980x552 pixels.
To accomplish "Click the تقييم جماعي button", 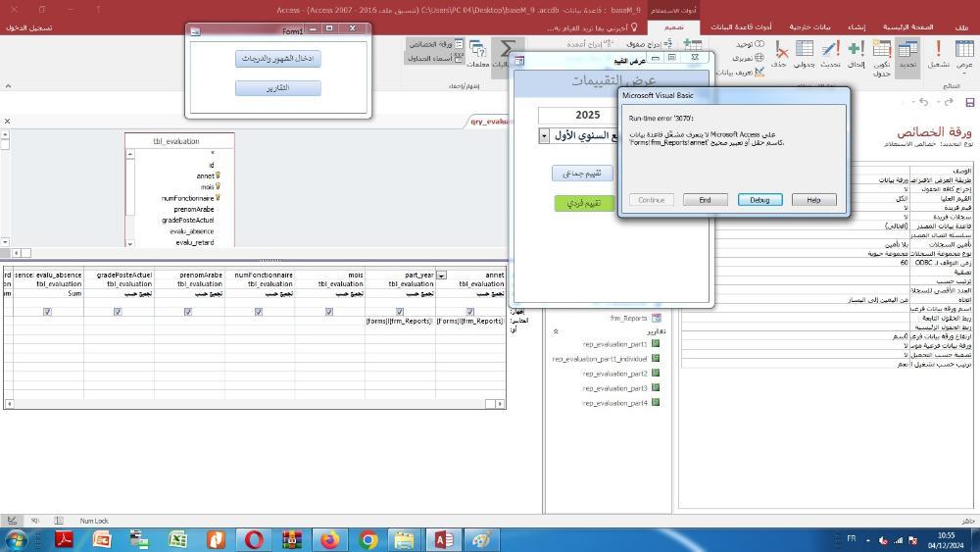I will [x=582, y=174].
